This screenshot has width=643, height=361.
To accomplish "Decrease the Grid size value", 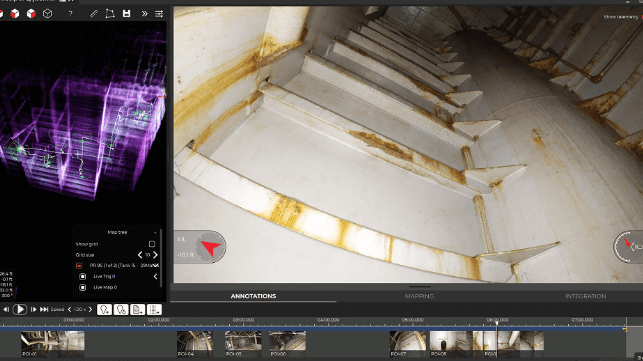I will coord(140,255).
